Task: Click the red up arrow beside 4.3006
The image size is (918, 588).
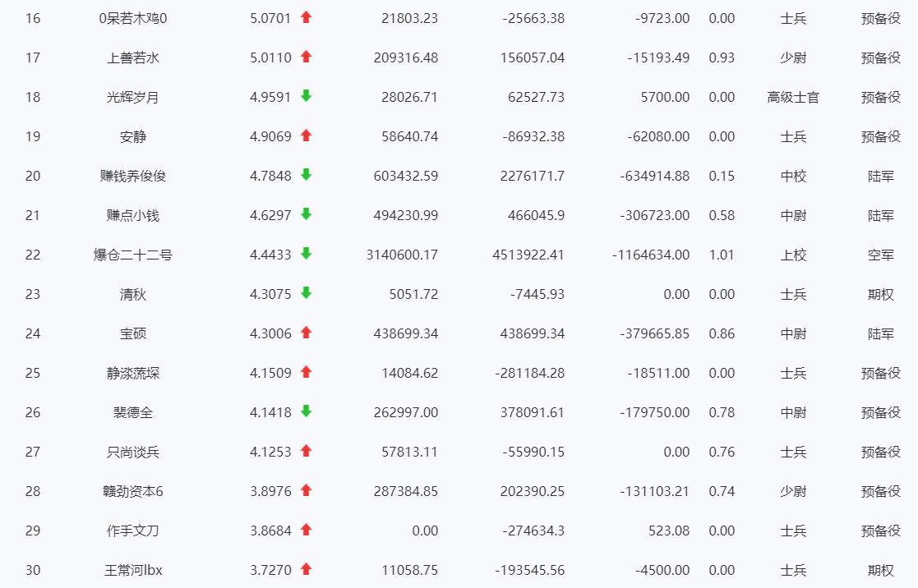Action: [306, 333]
